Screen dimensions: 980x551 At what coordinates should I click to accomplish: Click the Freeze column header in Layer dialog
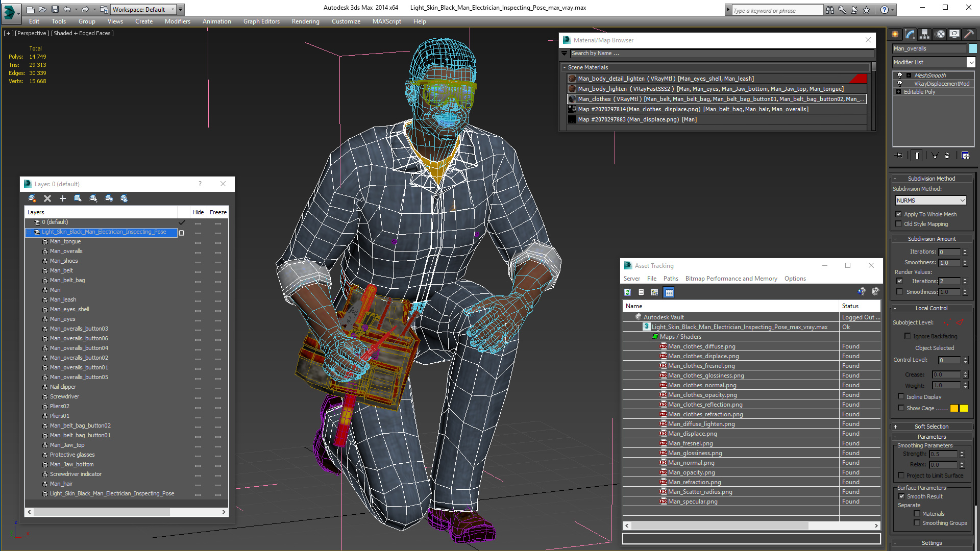pos(218,212)
